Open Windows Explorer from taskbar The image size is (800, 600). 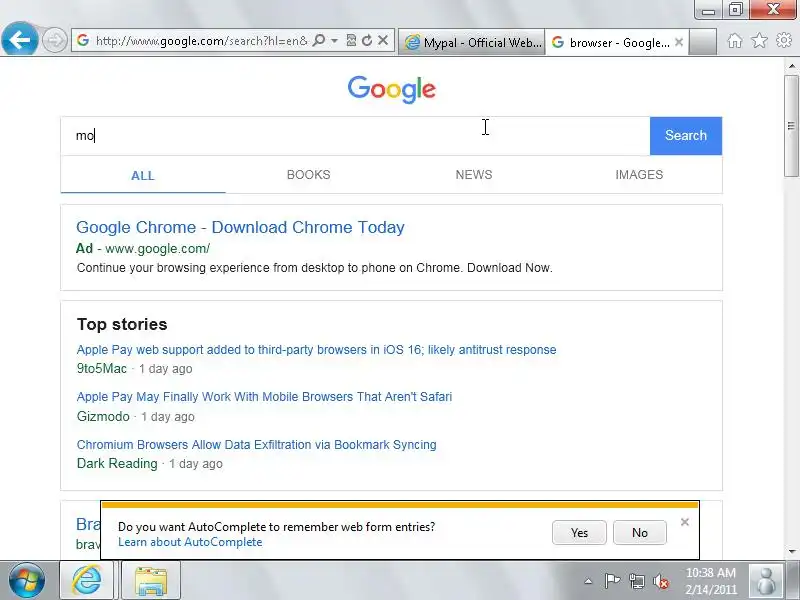(151, 580)
